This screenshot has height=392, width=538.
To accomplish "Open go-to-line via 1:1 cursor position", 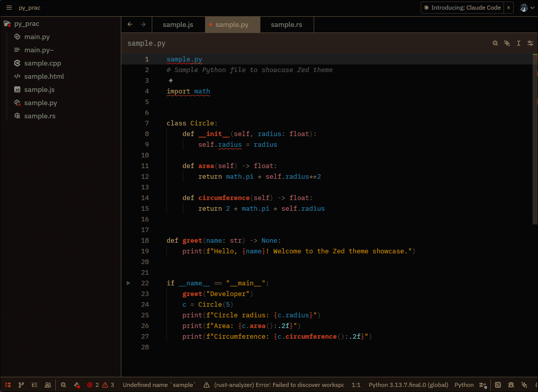I will (x=356, y=385).
